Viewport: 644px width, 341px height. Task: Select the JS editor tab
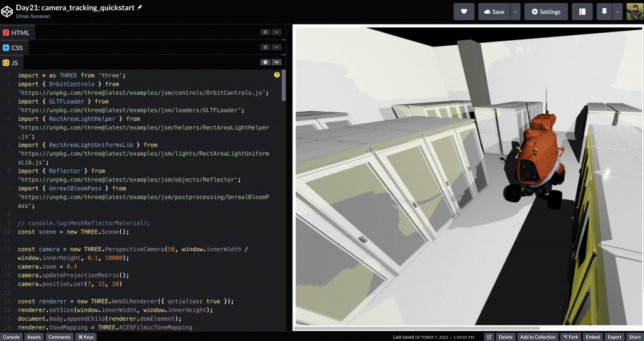point(11,63)
